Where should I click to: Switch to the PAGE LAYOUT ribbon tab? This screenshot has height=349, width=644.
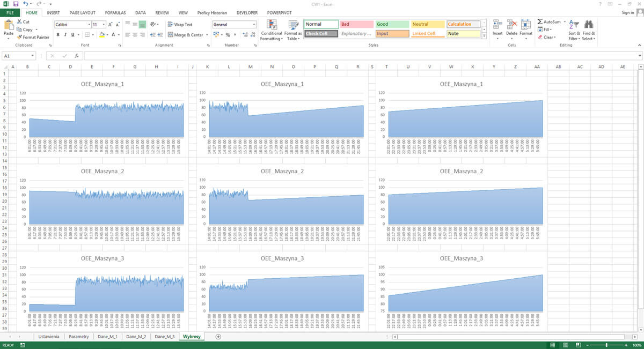coord(82,12)
